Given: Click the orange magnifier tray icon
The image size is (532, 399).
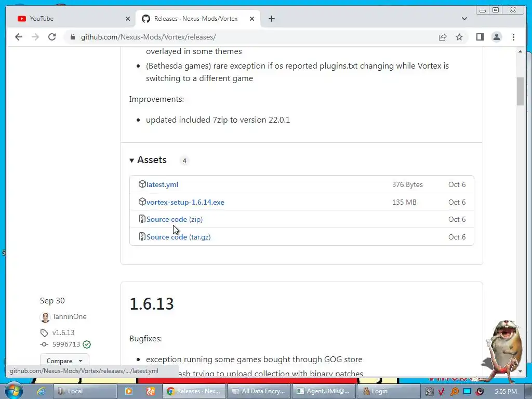Looking at the screenshot, I should 454,392.
